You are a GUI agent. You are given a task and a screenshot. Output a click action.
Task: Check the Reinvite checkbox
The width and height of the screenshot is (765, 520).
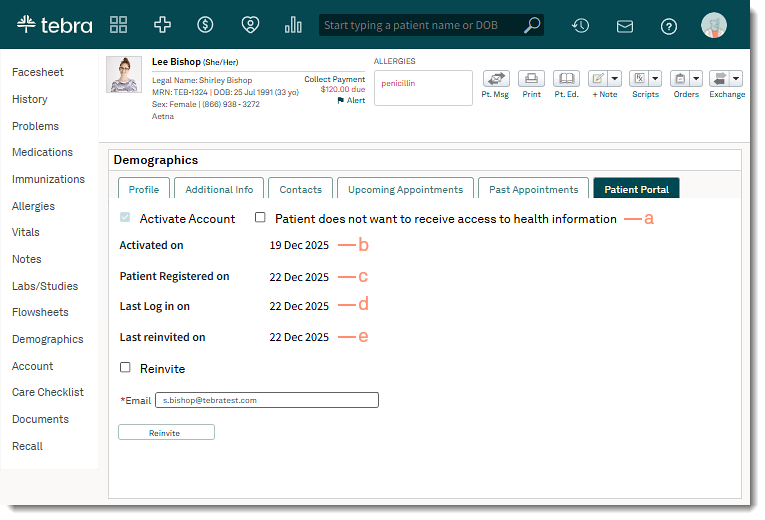pos(125,367)
